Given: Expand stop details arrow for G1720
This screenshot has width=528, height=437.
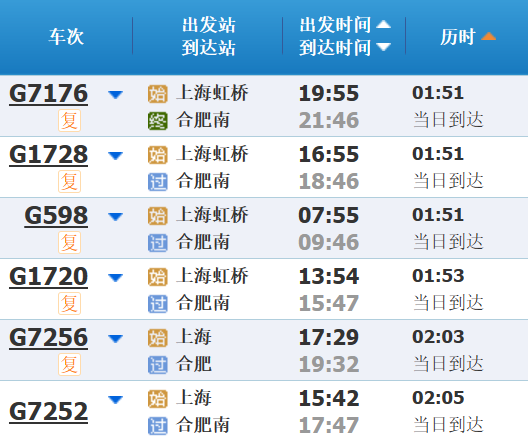Looking at the screenshot, I should click(x=116, y=277).
